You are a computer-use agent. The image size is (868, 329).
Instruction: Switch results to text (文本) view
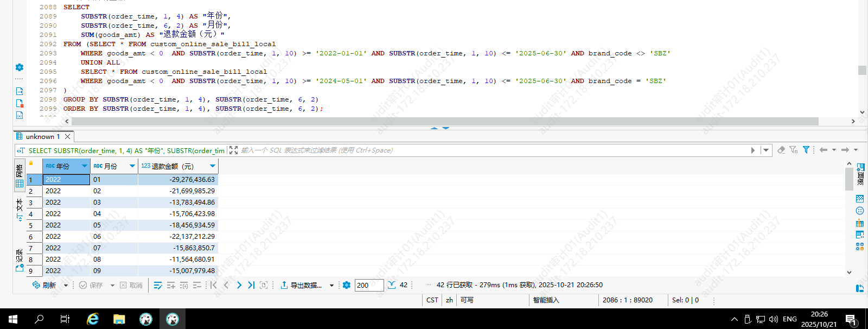20,209
